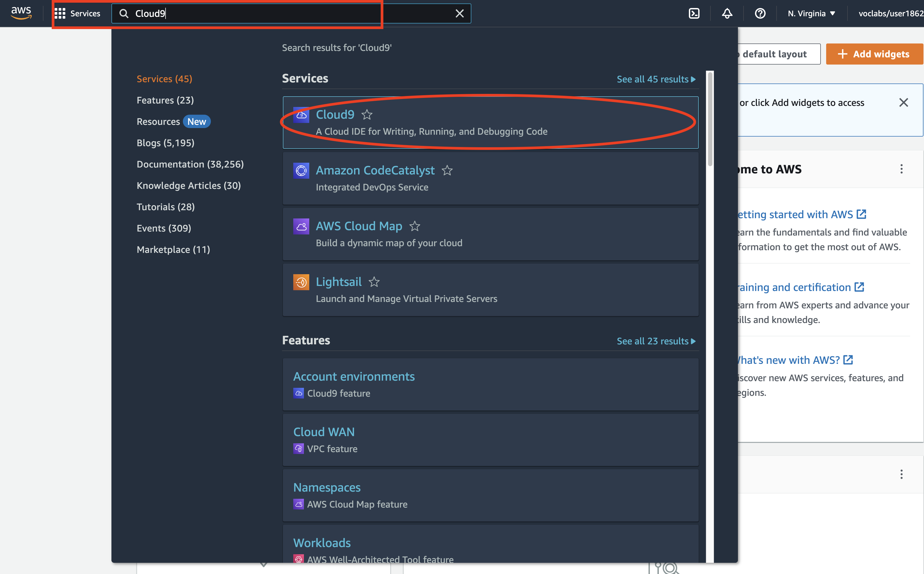Open the Services grid menu
The height and width of the screenshot is (574, 924).
tap(77, 13)
